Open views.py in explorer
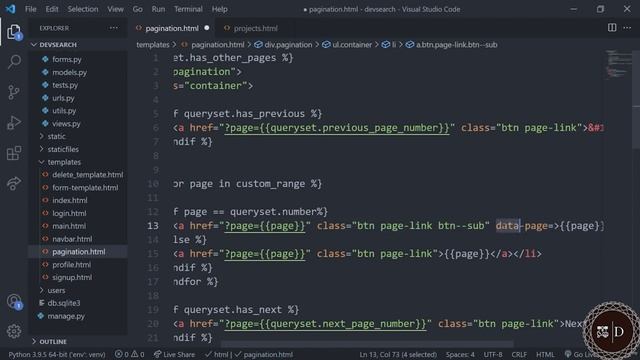This screenshot has width=640, height=360. tap(66, 123)
